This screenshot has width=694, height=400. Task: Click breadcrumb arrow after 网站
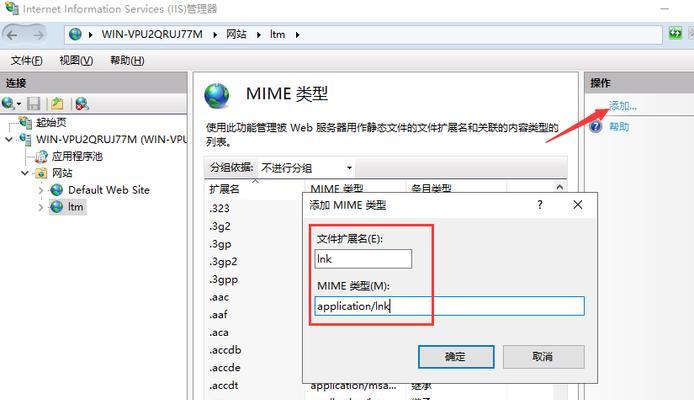pos(259,35)
